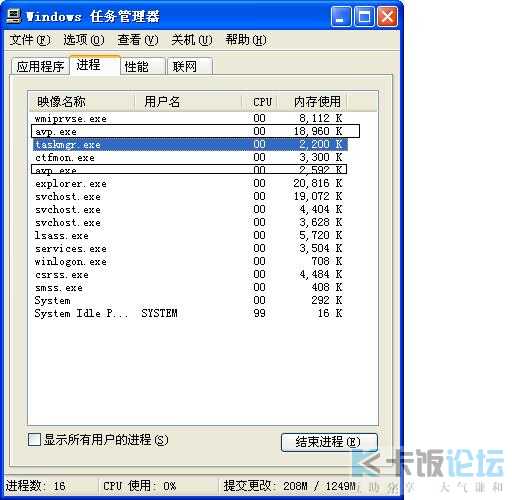Open the 帮助(H) menu
512x500 pixels.
[x=246, y=40]
